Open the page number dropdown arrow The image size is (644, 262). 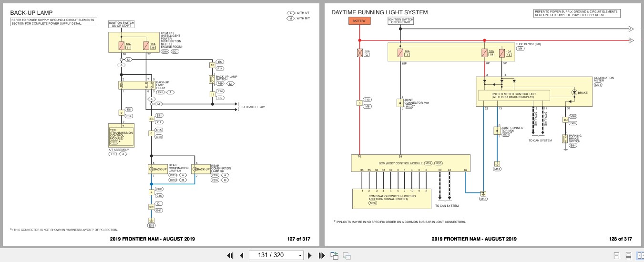click(x=300, y=255)
